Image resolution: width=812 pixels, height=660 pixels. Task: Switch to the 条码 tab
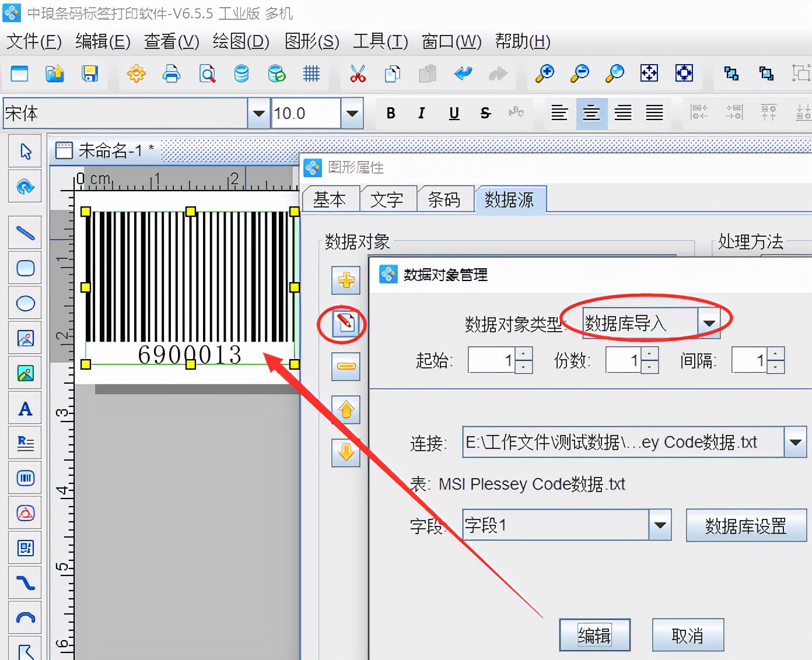[446, 199]
